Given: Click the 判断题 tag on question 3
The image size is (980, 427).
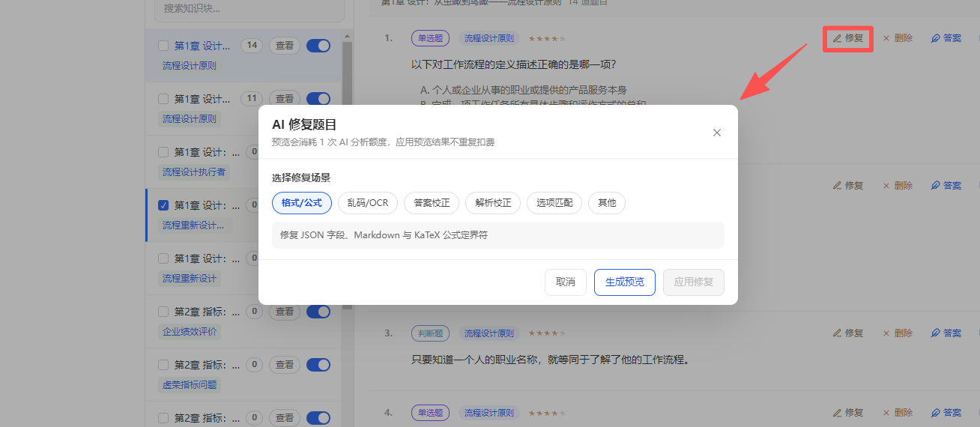Looking at the screenshot, I should tap(430, 333).
